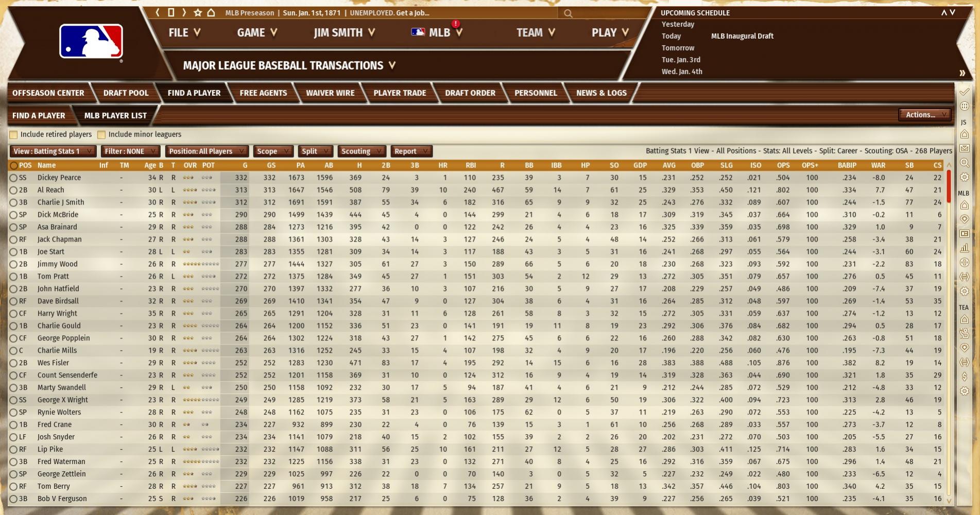Go back with the left arrow icon
This screenshot has height=515, width=980.
[158, 13]
